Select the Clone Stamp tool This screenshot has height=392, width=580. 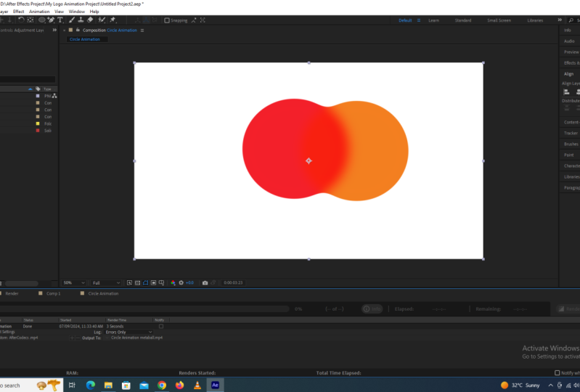(81, 20)
